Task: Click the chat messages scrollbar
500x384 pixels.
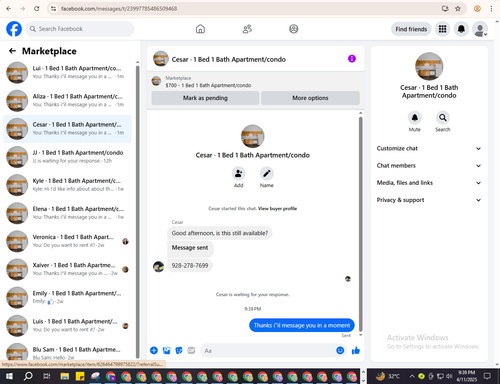Action: tap(360, 223)
